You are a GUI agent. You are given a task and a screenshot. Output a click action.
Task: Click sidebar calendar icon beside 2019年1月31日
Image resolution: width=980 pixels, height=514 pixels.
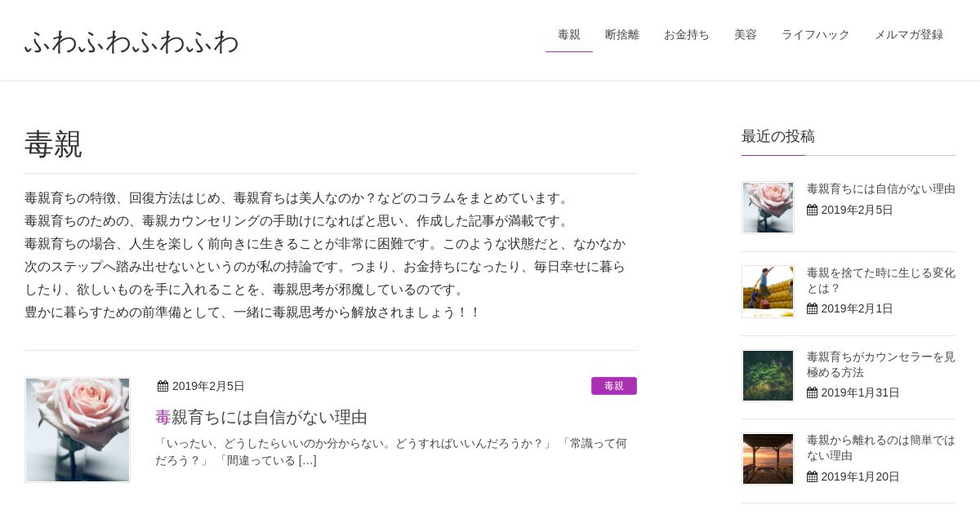[812, 392]
